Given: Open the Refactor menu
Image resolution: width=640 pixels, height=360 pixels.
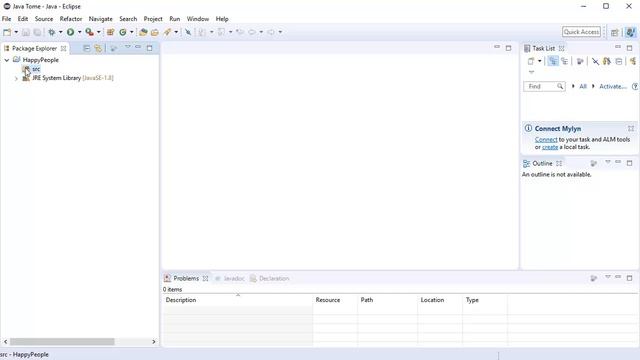Looking at the screenshot, I should click(71, 19).
